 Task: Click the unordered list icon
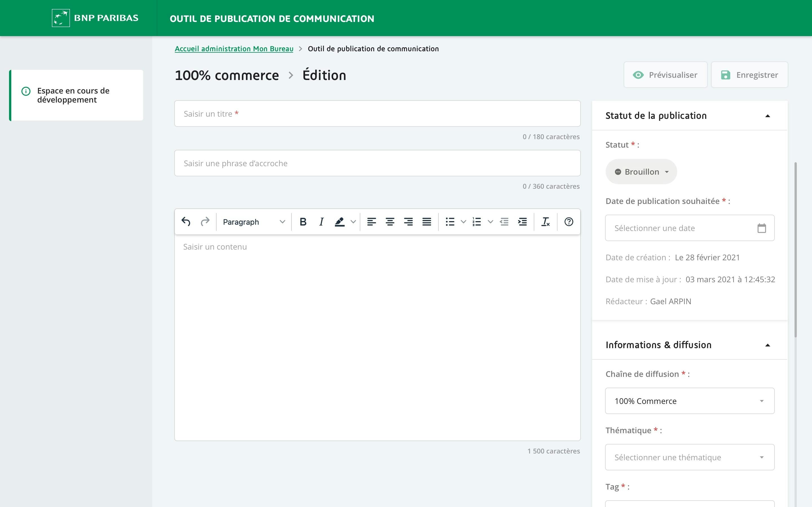point(449,221)
